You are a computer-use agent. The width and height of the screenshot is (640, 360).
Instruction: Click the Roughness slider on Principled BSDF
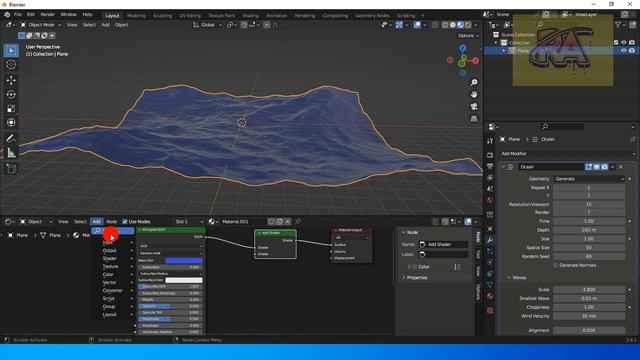tap(170, 319)
